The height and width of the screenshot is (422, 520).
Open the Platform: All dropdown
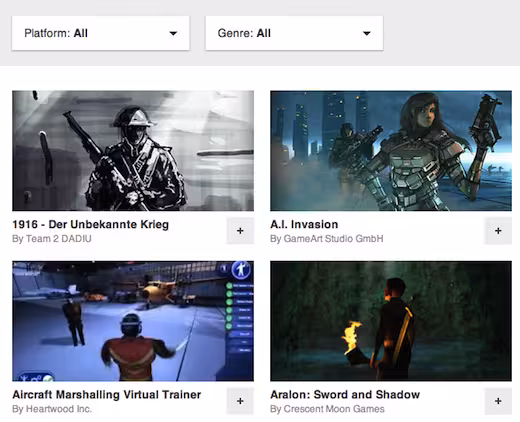(101, 33)
